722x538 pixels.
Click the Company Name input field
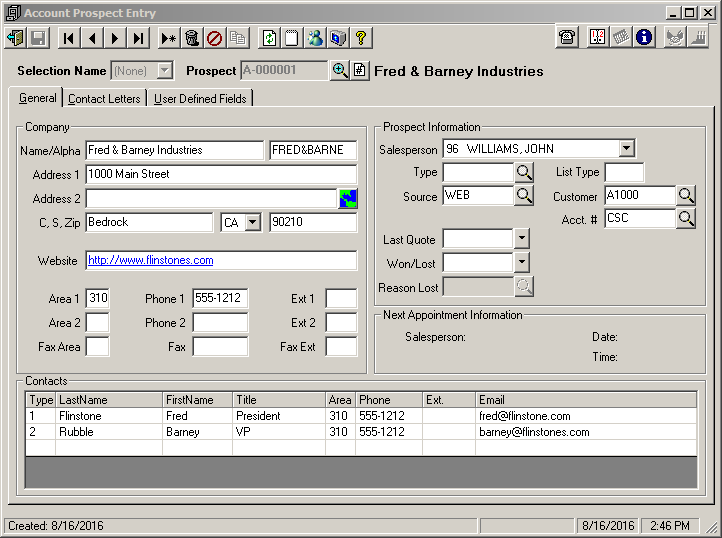(175, 150)
